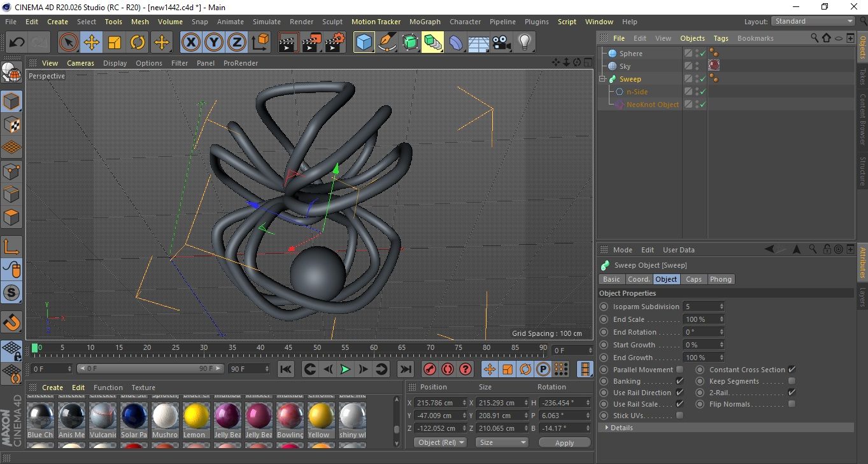Select the Lemon yellow material swatch
Image resolution: width=868 pixels, height=464 pixels.
pyautogui.click(x=196, y=416)
